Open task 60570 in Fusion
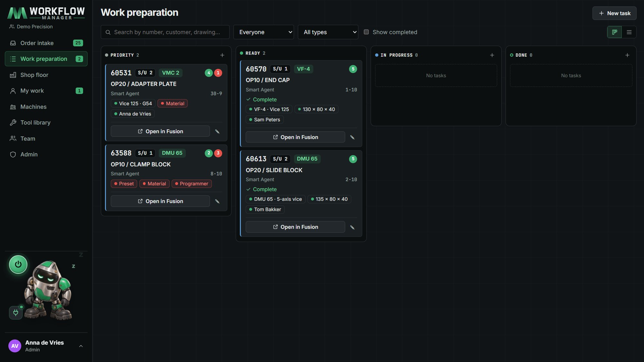Image resolution: width=644 pixels, height=362 pixels. point(295,137)
